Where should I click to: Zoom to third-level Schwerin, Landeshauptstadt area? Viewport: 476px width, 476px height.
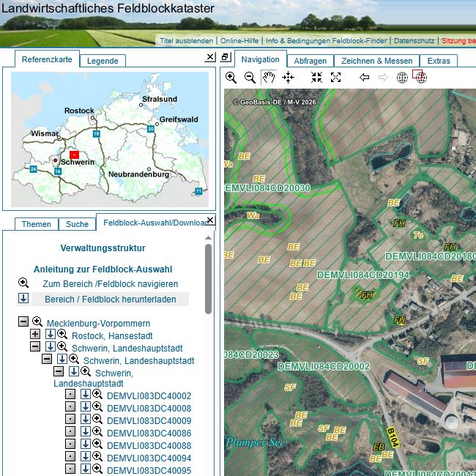point(86,371)
